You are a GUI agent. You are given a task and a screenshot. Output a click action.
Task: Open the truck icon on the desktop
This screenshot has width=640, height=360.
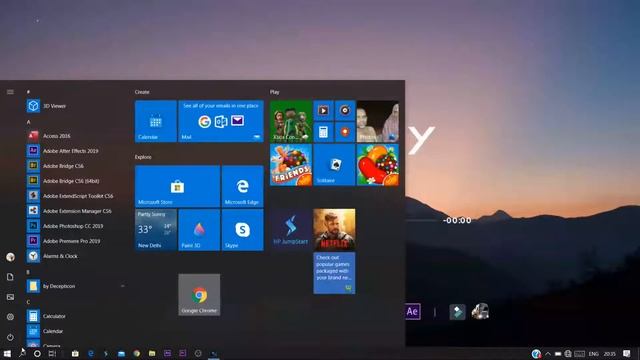tap(480, 311)
